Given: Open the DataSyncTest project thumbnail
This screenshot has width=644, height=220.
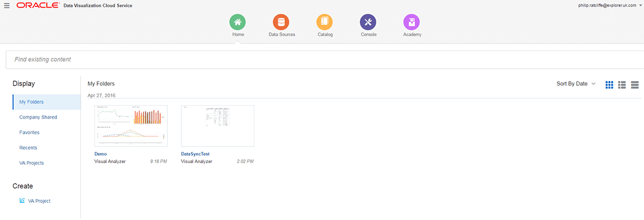Looking at the screenshot, I should tap(218, 126).
